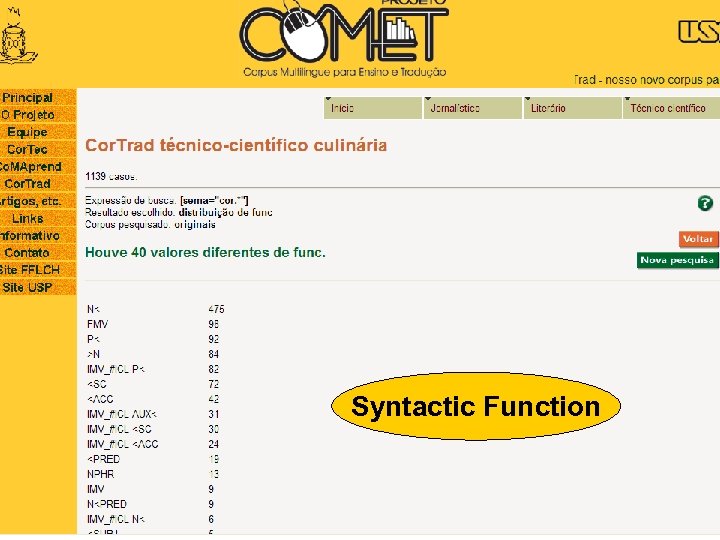Image resolution: width=720 pixels, height=540 pixels.
Task: Click the CorTrad técnico-científico culinária heading
Action: [236, 145]
